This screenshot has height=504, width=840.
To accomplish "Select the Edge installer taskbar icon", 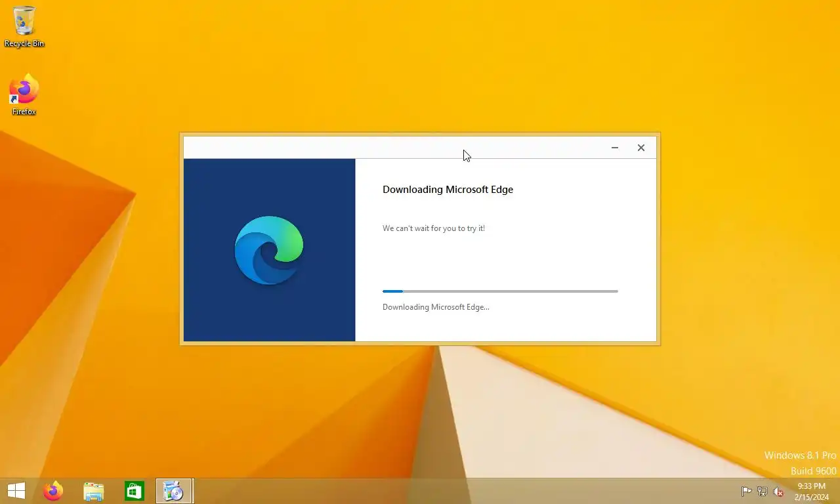I will coord(175,491).
